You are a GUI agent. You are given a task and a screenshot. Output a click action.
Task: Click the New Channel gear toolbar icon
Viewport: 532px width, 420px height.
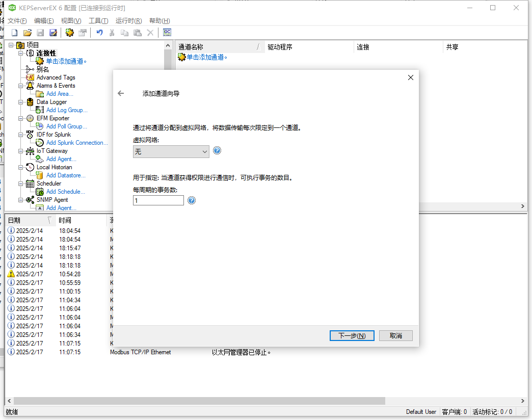pos(69,33)
